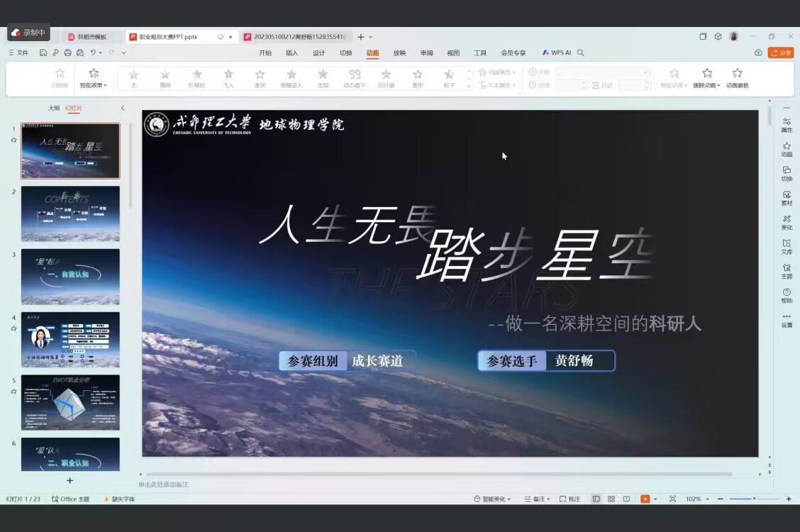Expand the 删除动画 dropdown
This screenshot has height=532, width=800.
(706, 85)
